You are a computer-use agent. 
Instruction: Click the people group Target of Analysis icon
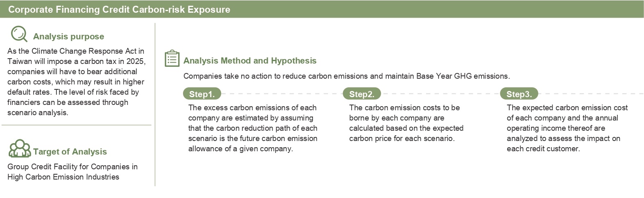pyautogui.click(x=20, y=149)
